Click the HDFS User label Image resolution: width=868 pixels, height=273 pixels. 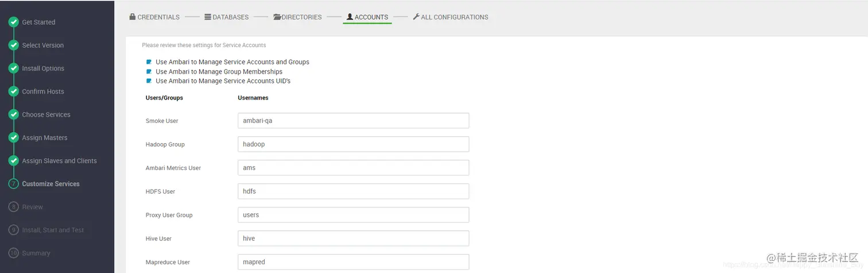(x=161, y=191)
